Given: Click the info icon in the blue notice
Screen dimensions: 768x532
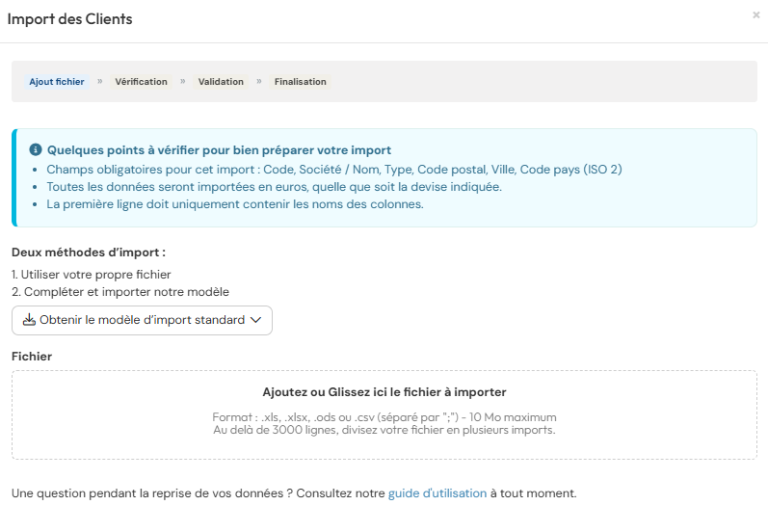Looking at the screenshot, I should (x=36, y=150).
